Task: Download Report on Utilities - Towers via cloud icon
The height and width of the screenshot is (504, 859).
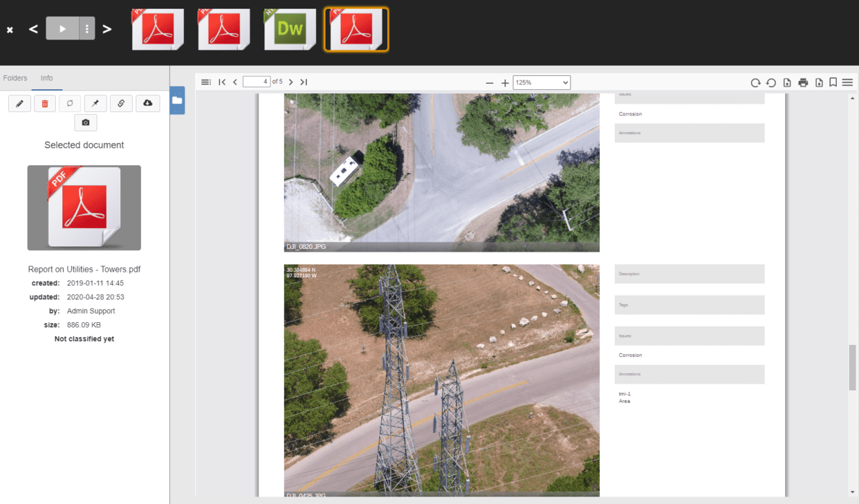Action: click(x=148, y=103)
